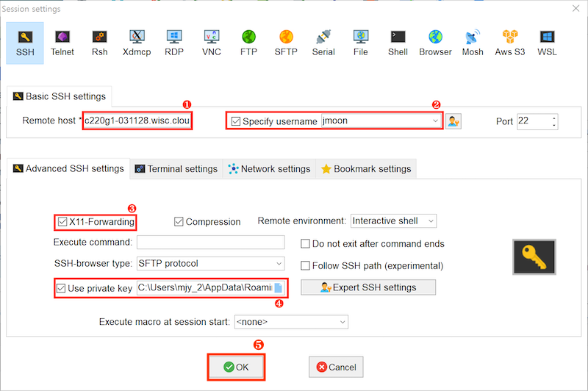Toggle the Use private key checkbox
The image size is (588, 391).
click(61, 288)
